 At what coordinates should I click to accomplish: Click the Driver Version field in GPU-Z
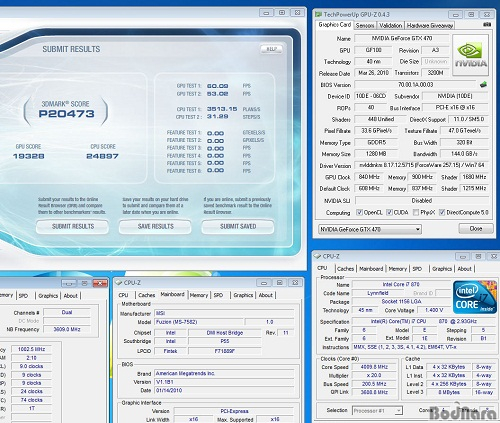422,165
